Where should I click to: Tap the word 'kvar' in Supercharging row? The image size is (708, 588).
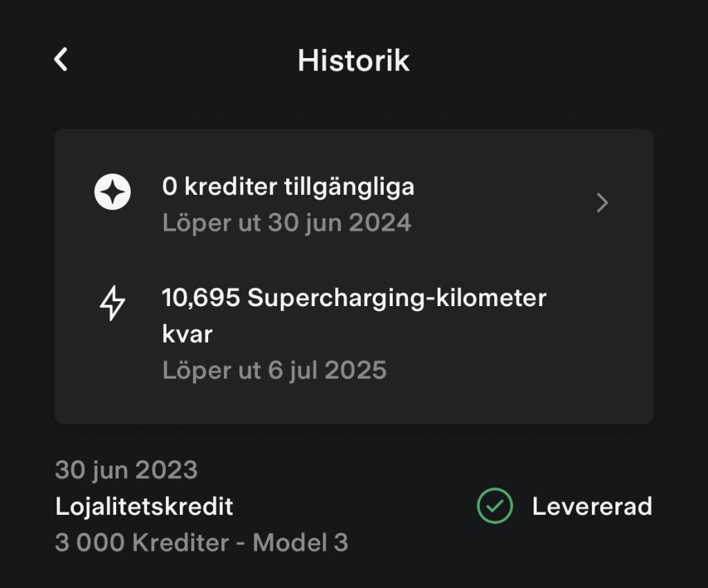click(187, 334)
